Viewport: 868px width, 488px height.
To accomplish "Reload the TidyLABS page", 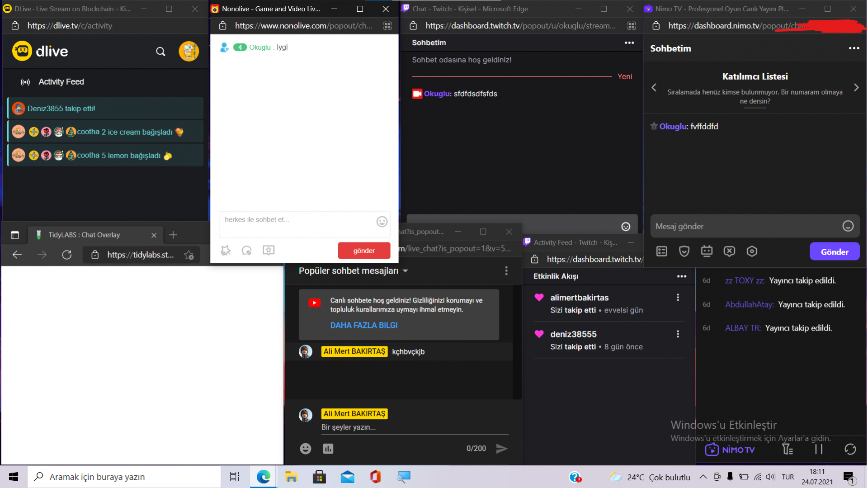I will tap(67, 255).
